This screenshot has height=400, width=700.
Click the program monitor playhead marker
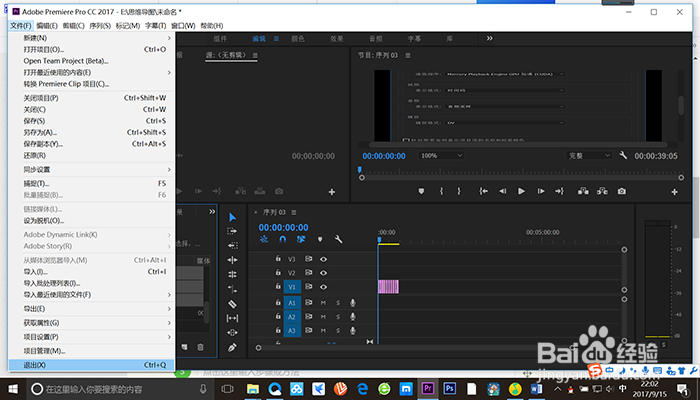point(359,170)
